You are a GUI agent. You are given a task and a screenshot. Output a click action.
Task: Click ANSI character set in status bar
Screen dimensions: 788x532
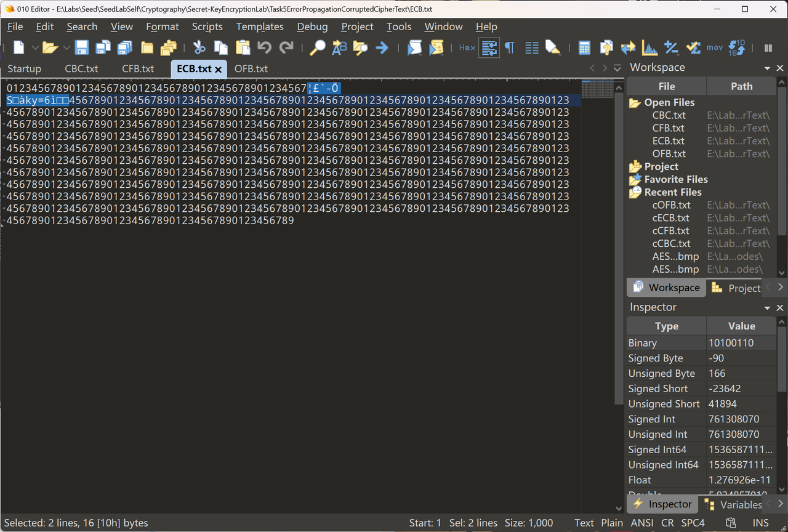pyautogui.click(x=643, y=523)
